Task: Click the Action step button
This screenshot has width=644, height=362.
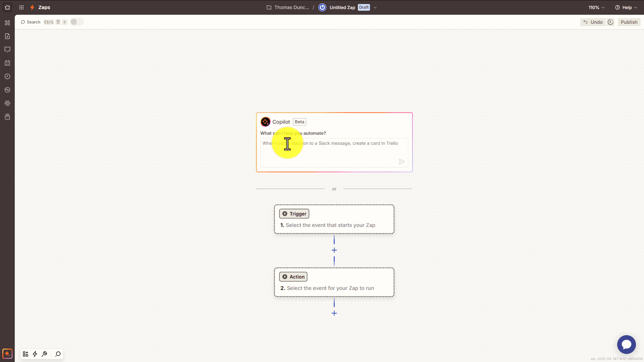Action: point(293,277)
